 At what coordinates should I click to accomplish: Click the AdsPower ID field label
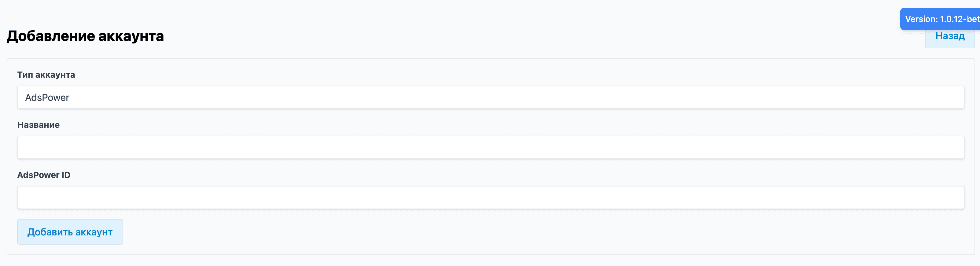(44, 175)
